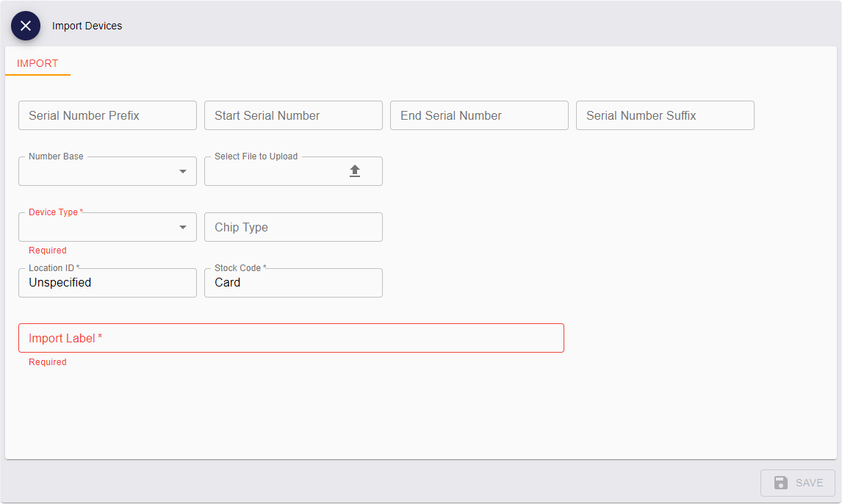Click the End Serial Number field

479,115
